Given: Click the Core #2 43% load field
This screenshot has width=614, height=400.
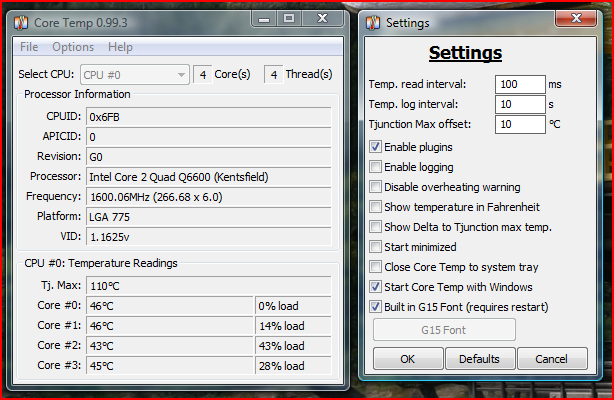Looking at the screenshot, I should [x=293, y=346].
